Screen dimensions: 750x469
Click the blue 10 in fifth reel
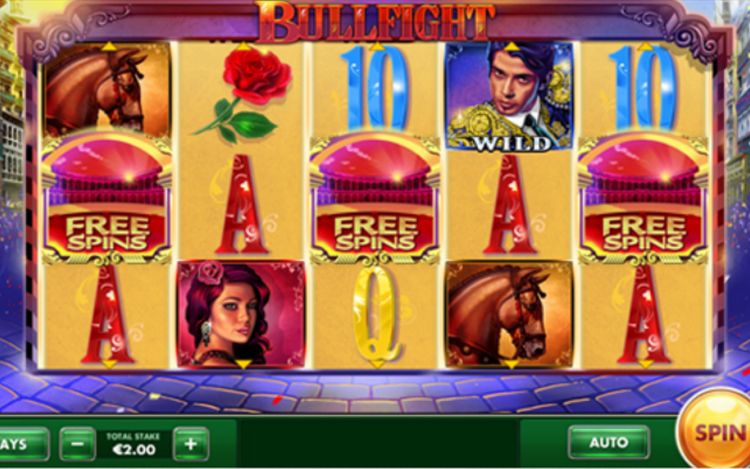pos(643,87)
